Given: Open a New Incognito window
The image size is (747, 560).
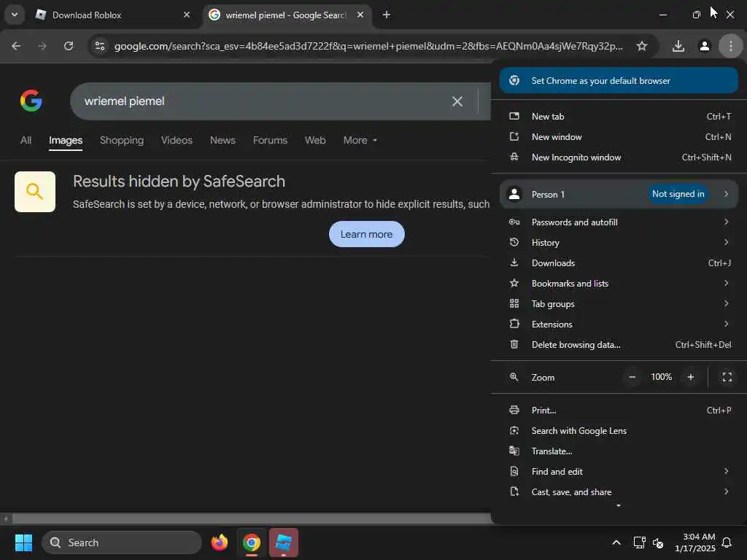Looking at the screenshot, I should click(619, 157).
